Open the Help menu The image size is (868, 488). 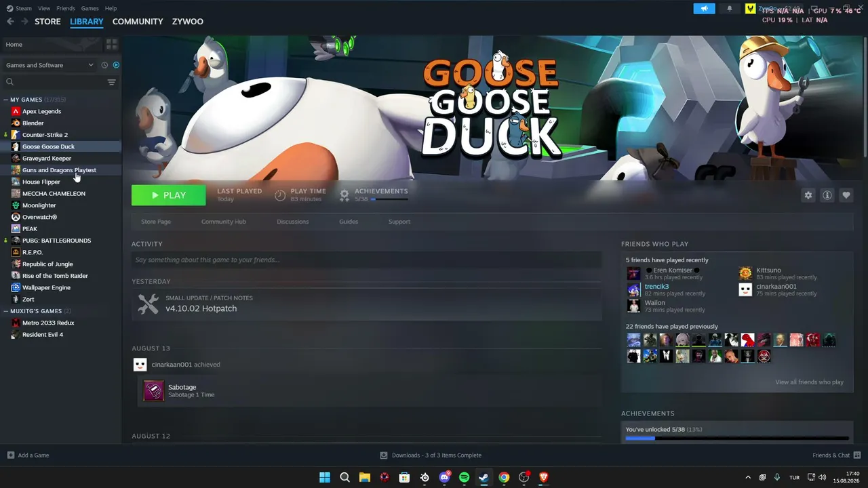[111, 8]
